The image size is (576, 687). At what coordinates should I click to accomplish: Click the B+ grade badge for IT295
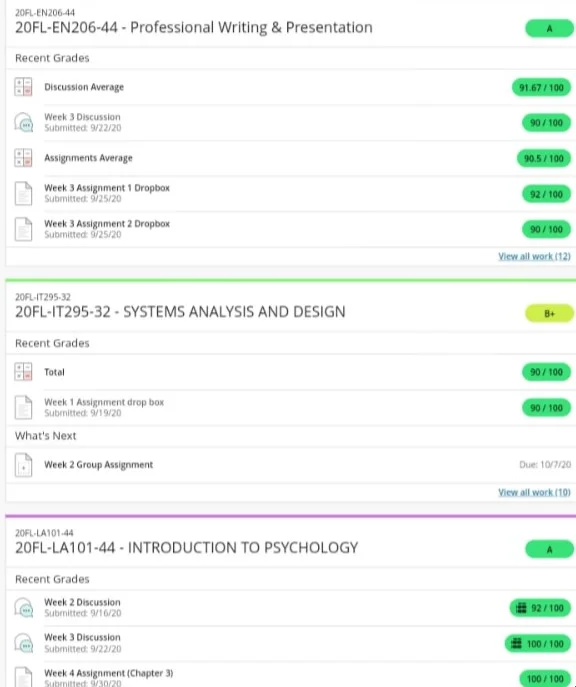click(549, 314)
